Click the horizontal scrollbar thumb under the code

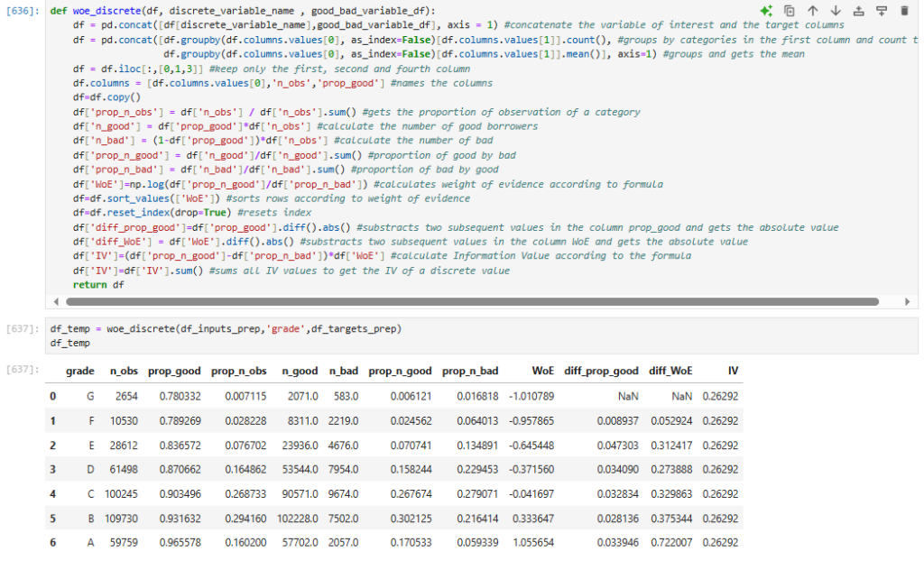(x=469, y=301)
